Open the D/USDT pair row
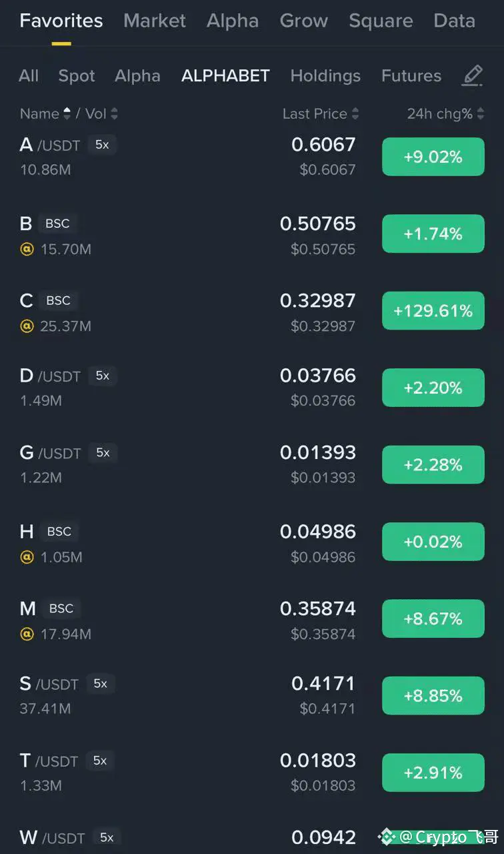The width and height of the screenshot is (504, 854). coord(252,388)
